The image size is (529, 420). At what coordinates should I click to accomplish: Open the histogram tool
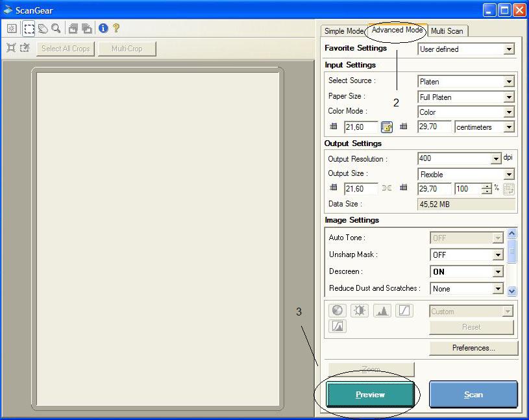[x=382, y=310]
